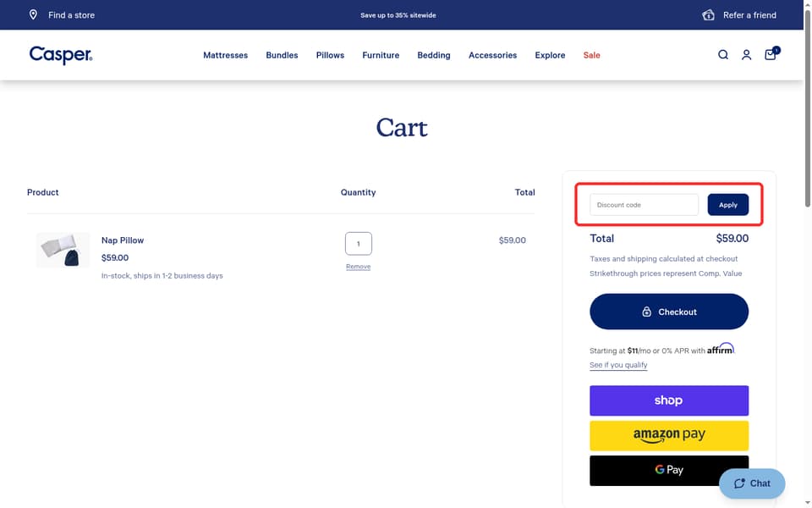Open the Nap Pillow product link
Screen dimensions: 812x508
tap(122, 240)
